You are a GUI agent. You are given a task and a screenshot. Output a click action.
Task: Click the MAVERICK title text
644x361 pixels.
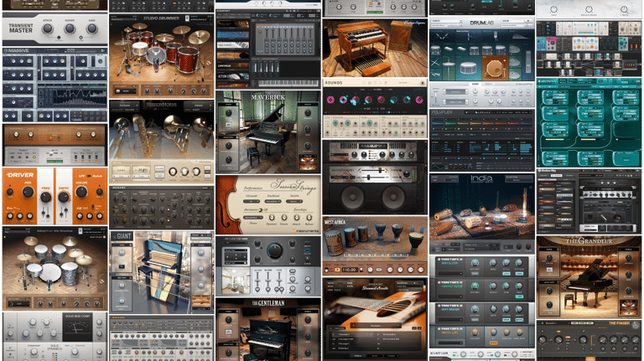267,97
